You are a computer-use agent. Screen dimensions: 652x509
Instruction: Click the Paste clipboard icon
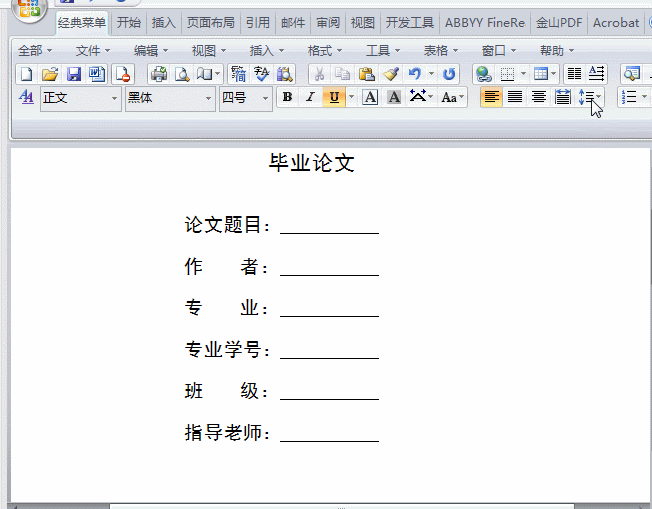point(366,74)
